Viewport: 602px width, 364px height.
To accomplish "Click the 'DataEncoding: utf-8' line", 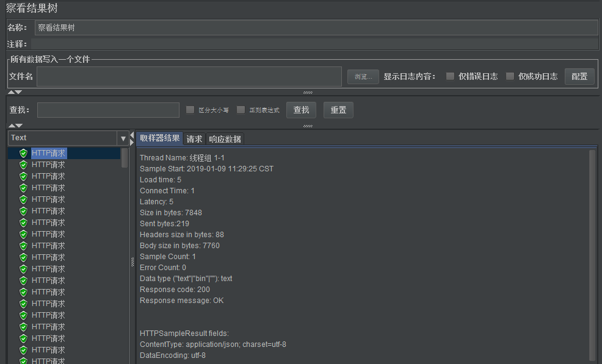I will 172,355.
